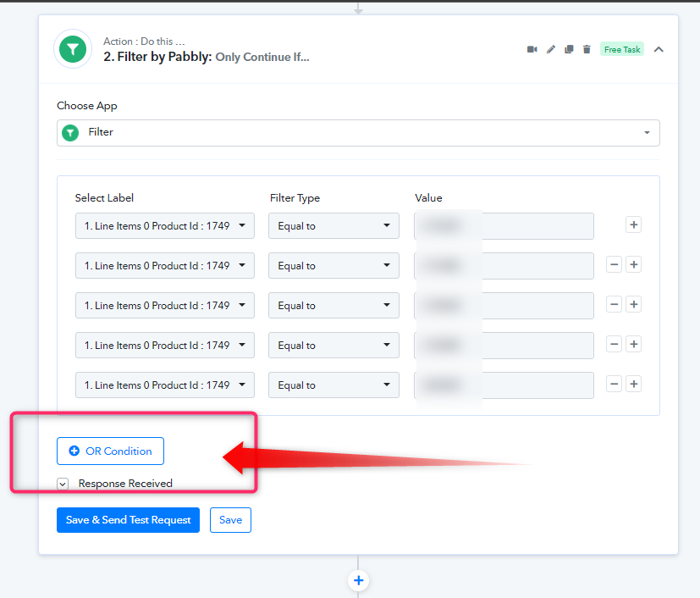
Task: Open the Choose App Filter dropdown
Action: [x=358, y=133]
